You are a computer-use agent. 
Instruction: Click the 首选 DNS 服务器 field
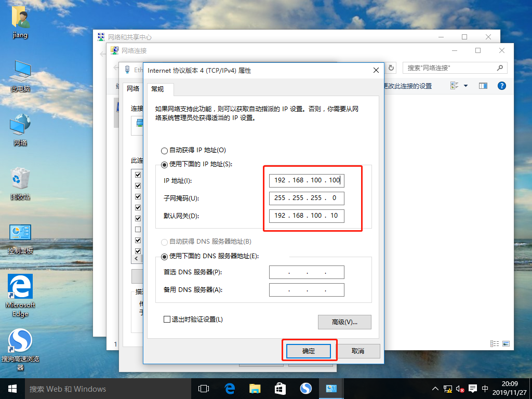(307, 272)
